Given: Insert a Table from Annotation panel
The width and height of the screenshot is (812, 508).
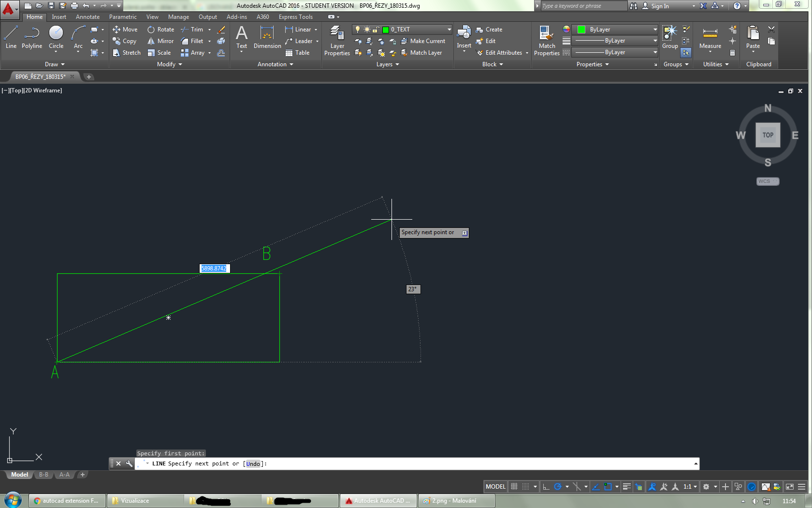Looking at the screenshot, I should click(x=297, y=53).
